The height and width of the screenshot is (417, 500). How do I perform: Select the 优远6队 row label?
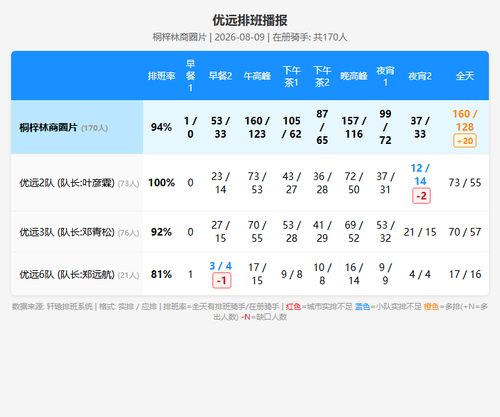pos(79,274)
